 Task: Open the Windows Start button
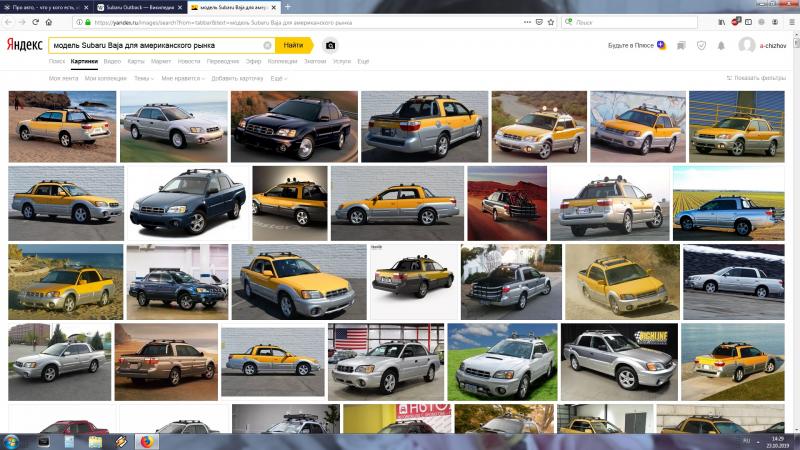pyautogui.click(x=11, y=441)
